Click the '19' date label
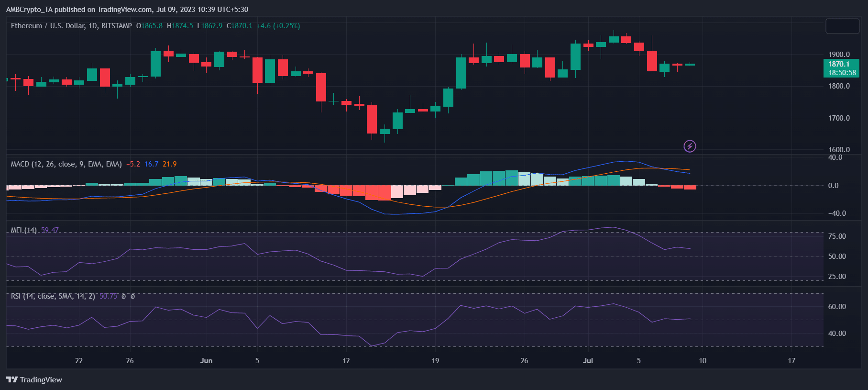 435,361
